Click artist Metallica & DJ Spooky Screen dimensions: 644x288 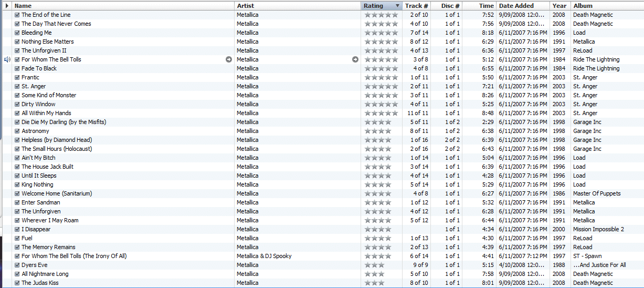(264, 256)
